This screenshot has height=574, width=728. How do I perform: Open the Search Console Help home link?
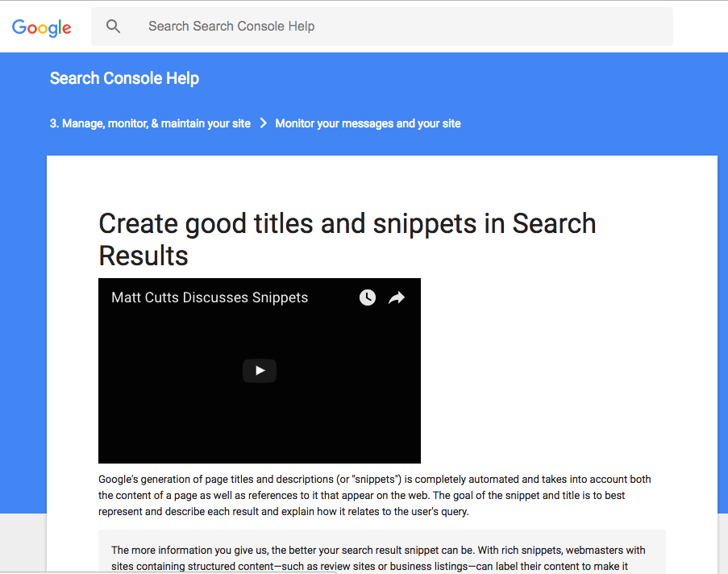tap(124, 78)
